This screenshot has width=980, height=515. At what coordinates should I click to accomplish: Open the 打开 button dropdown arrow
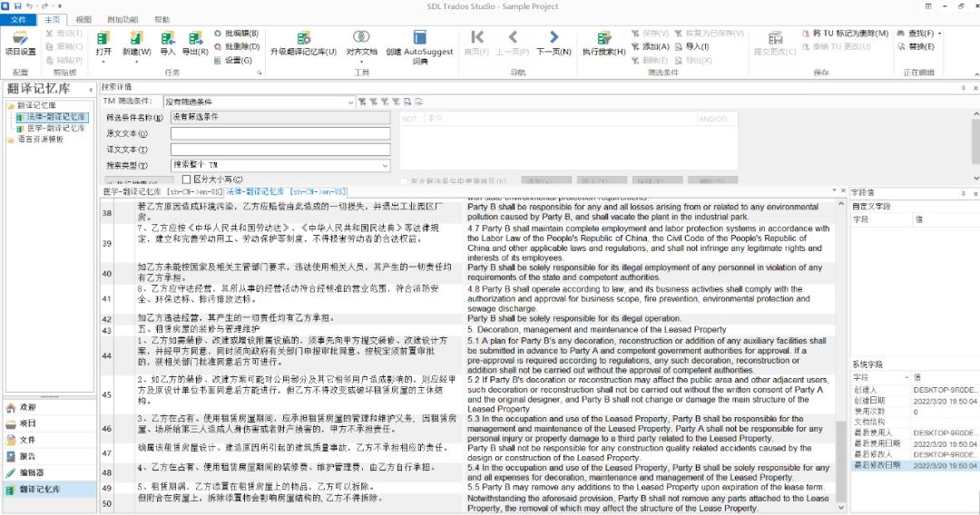[103, 61]
